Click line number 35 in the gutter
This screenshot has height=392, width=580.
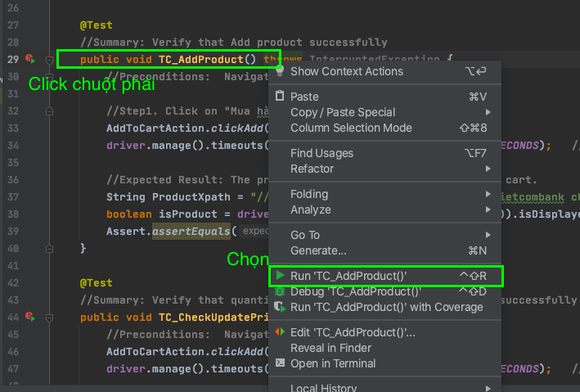[x=13, y=163]
